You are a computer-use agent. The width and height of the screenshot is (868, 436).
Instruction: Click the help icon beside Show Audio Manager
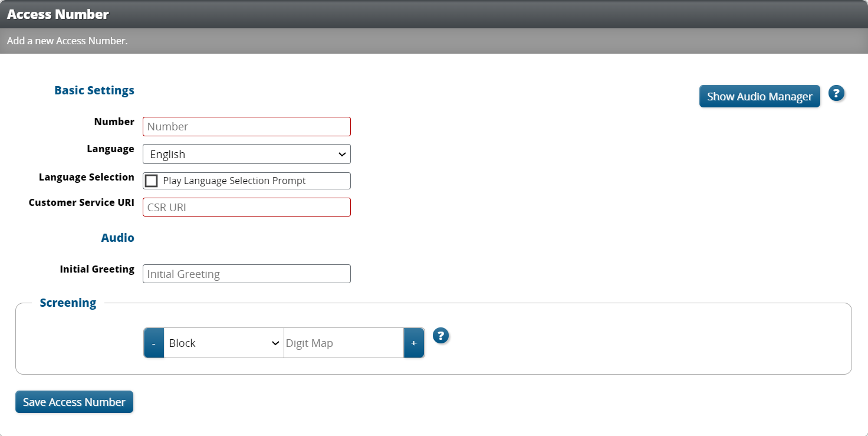[x=836, y=93]
